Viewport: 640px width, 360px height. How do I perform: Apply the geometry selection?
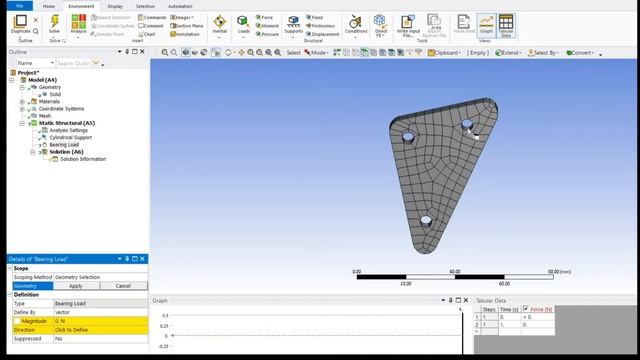(76, 286)
